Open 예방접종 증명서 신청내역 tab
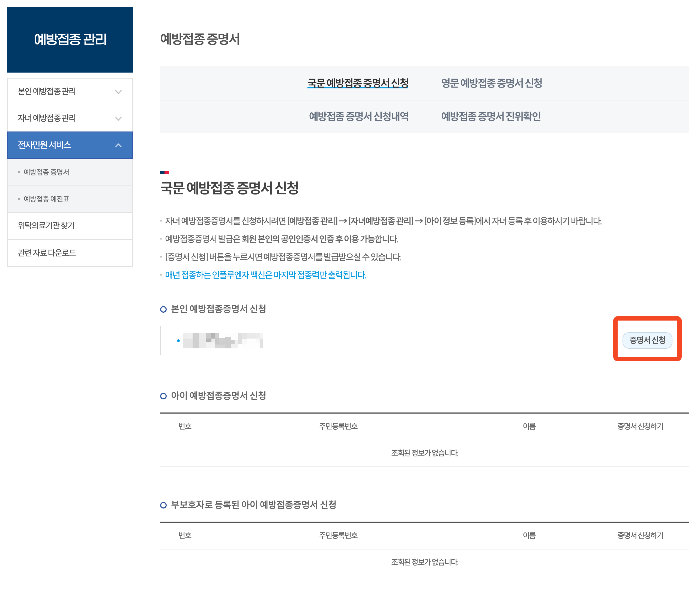 [x=358, y=116]
